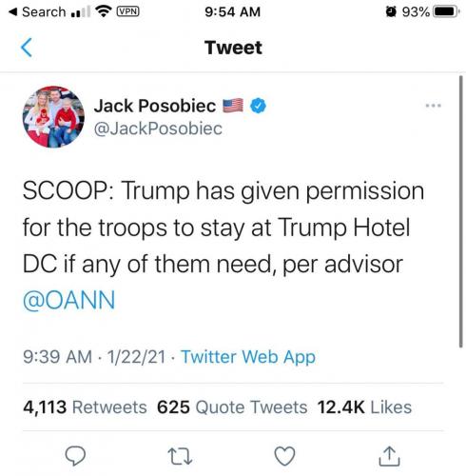Tap the retweet arrows icon
Screen dimensions: 466x476
[x=180, y=456]
